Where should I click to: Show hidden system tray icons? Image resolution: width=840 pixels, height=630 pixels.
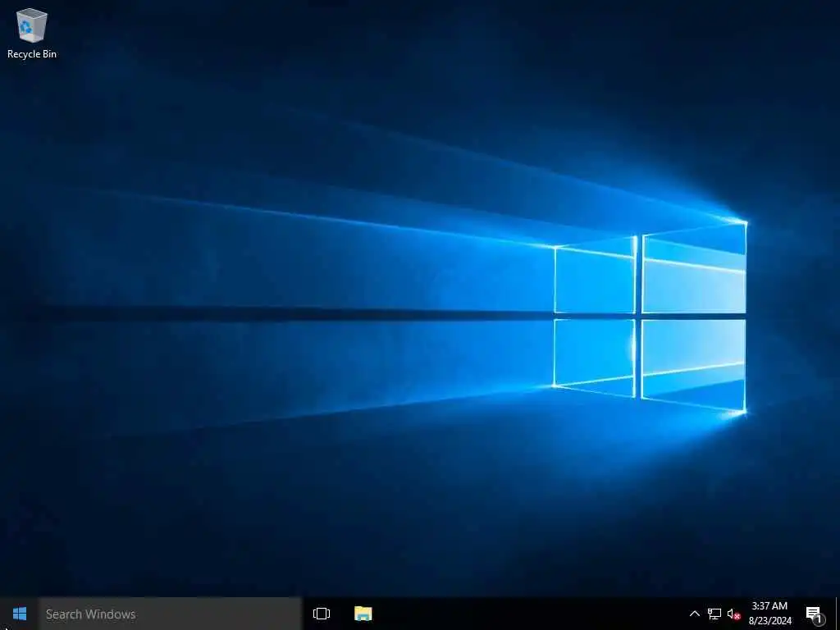[694, 614]
